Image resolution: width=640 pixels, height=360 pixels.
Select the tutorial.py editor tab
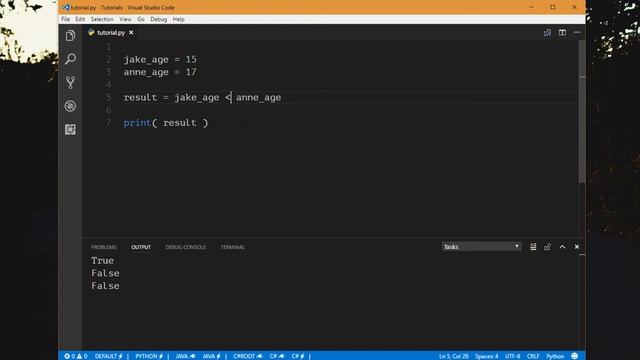[x=111, y=33]
